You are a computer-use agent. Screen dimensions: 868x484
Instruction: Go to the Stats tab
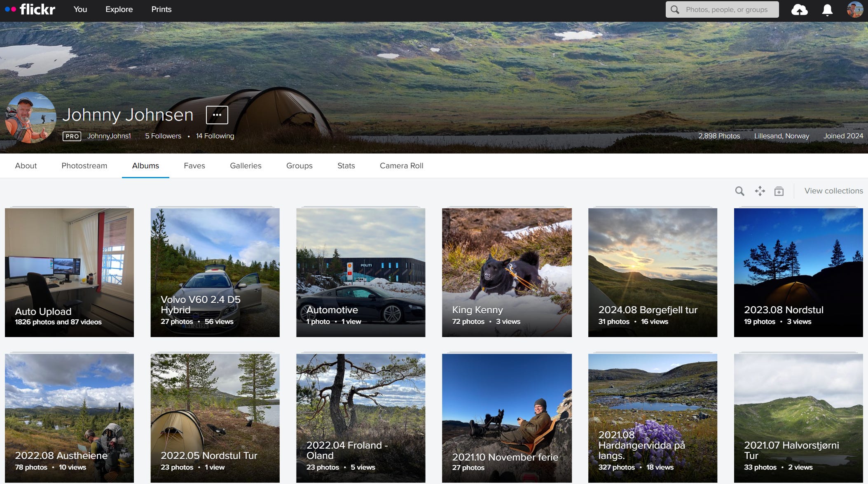[346, 165]
